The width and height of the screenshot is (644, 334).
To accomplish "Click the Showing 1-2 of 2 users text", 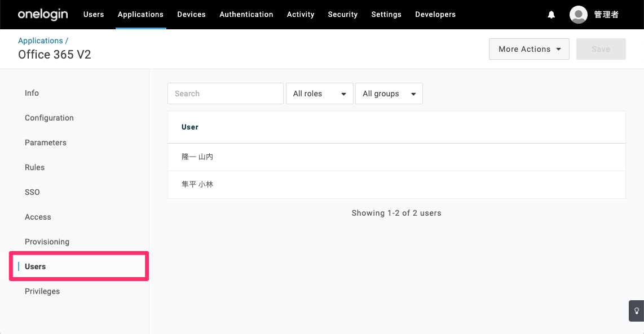I will click(396, 213).
